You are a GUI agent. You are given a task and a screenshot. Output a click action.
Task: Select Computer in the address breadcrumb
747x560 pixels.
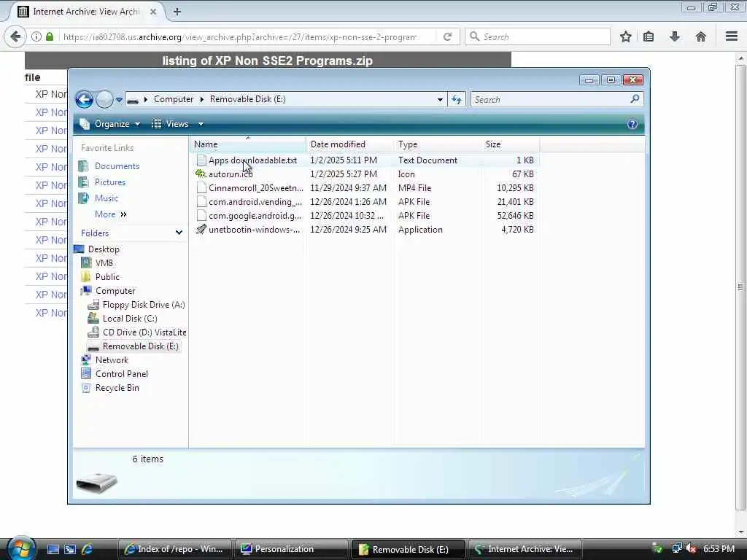(174, 99)
